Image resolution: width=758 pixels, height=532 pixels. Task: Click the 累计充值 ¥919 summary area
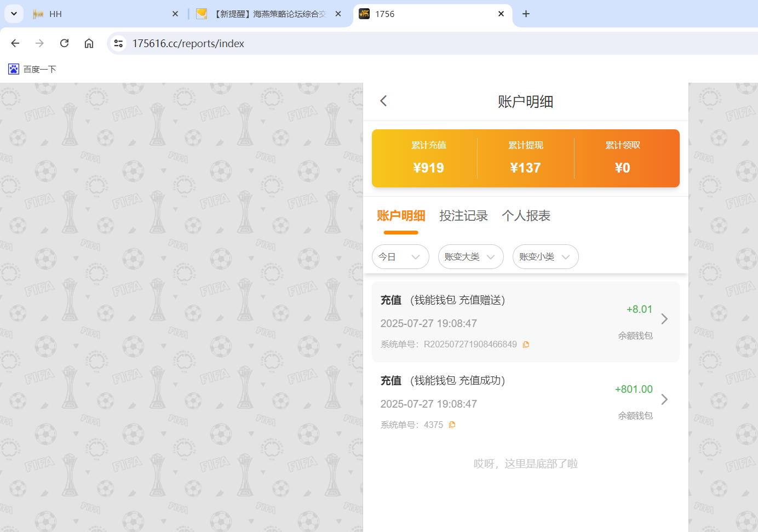point(429,158)
